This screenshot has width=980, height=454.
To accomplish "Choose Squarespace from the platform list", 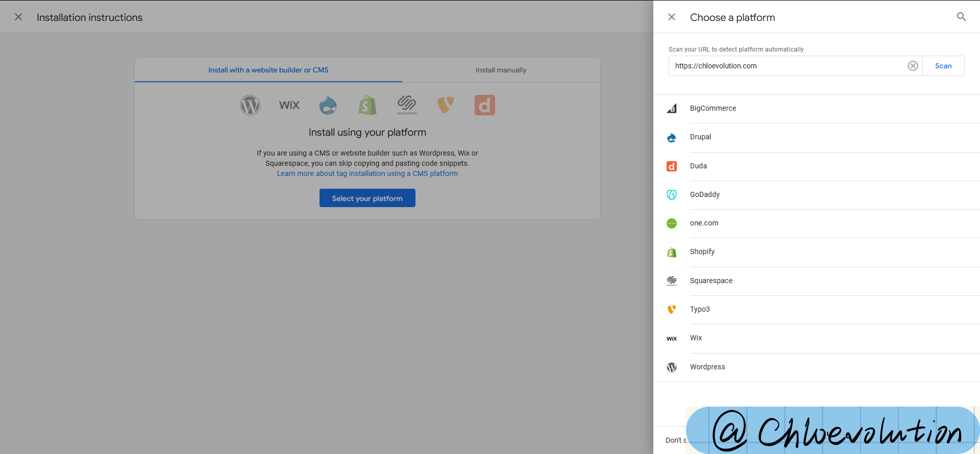I will click(x=816, y=281).
